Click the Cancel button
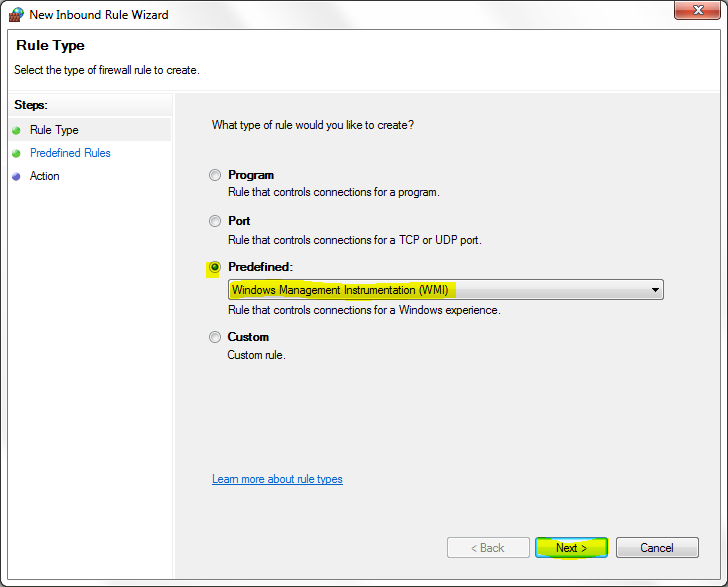Screen dimensions: 728x587 pos(657,548)
